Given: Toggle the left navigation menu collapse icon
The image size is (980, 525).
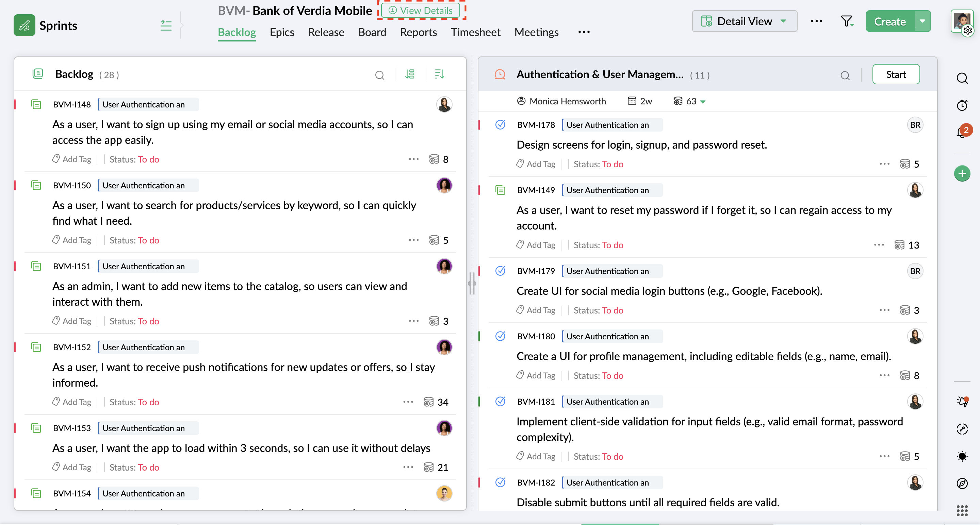Looking at the screenshot, I should (166, 26).
